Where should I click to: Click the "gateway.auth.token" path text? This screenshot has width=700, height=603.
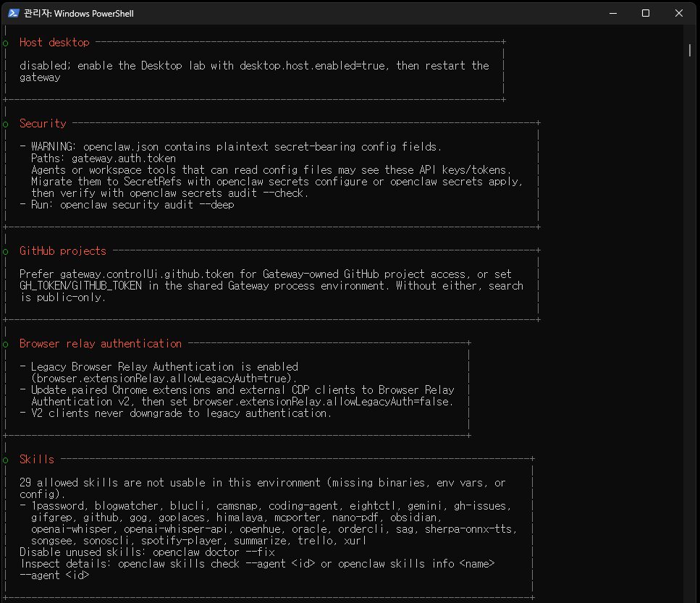(x=124, y=159)
